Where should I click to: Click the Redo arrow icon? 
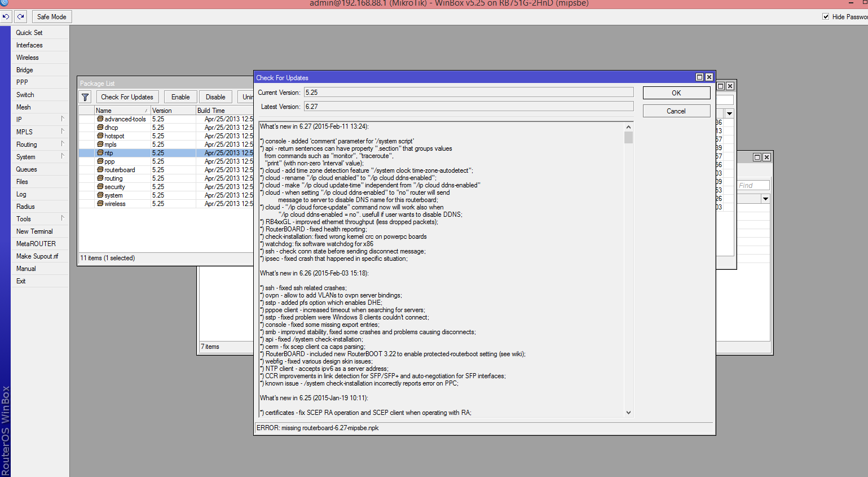pos(20,17)
